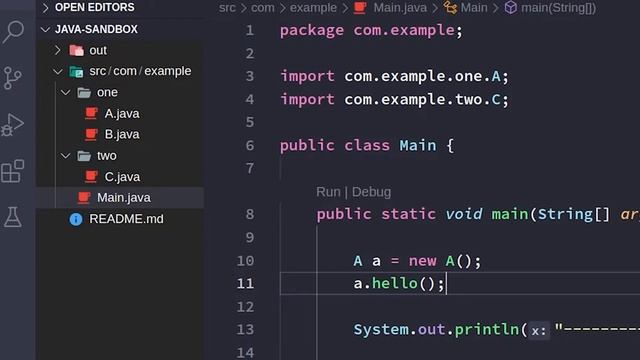Click the two folder icon
Viewport: 640px width, 360px height.
84,156
